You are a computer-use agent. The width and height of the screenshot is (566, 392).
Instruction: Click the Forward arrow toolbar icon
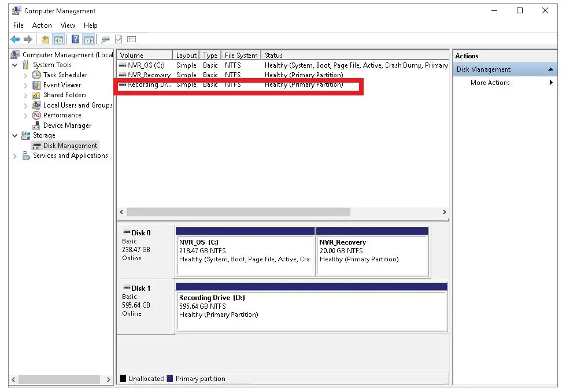click(x=28, y=39)
